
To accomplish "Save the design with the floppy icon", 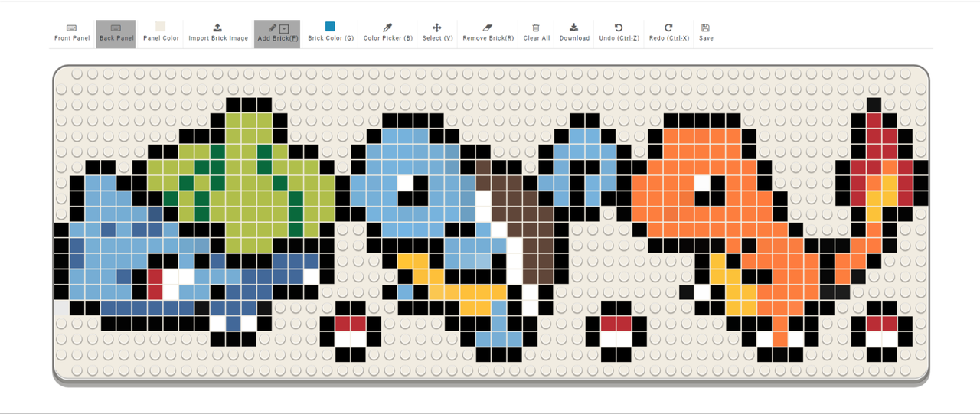I will coord(705,28).
